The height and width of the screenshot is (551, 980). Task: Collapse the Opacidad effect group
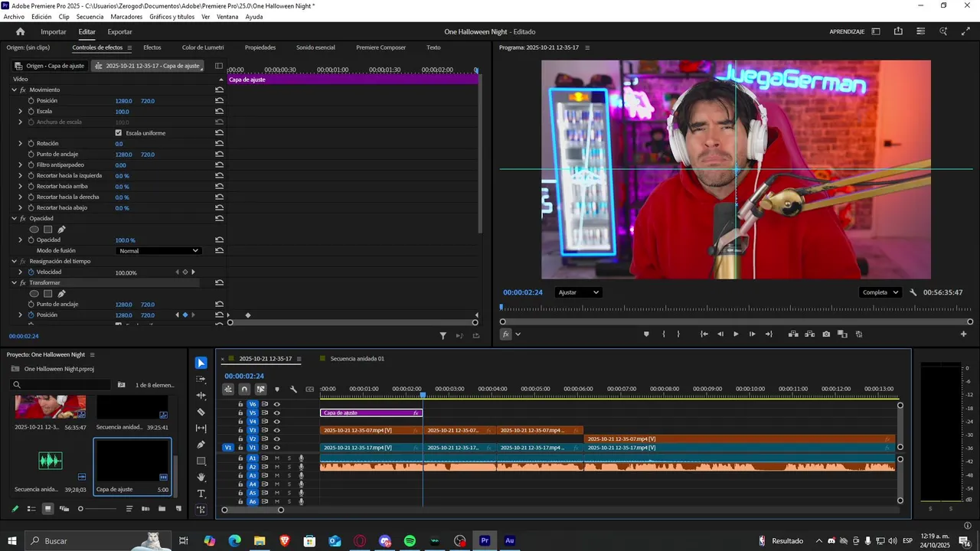click(14, 218)
